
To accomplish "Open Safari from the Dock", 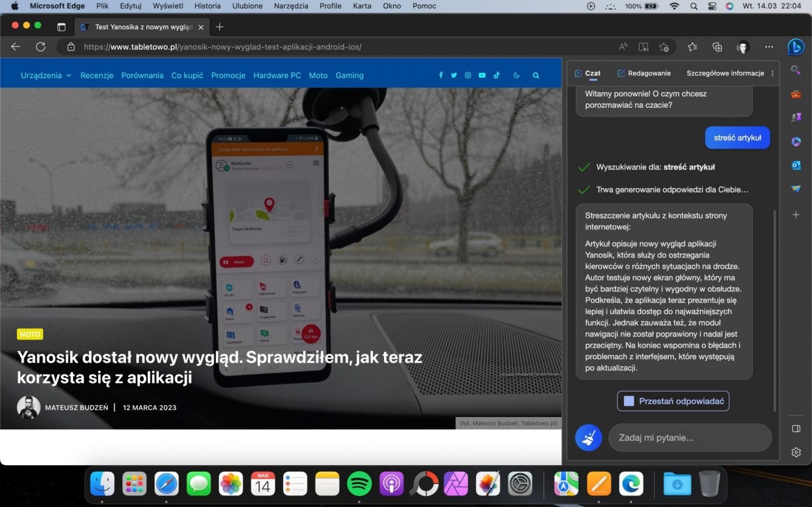I will [x=166, y=483].
